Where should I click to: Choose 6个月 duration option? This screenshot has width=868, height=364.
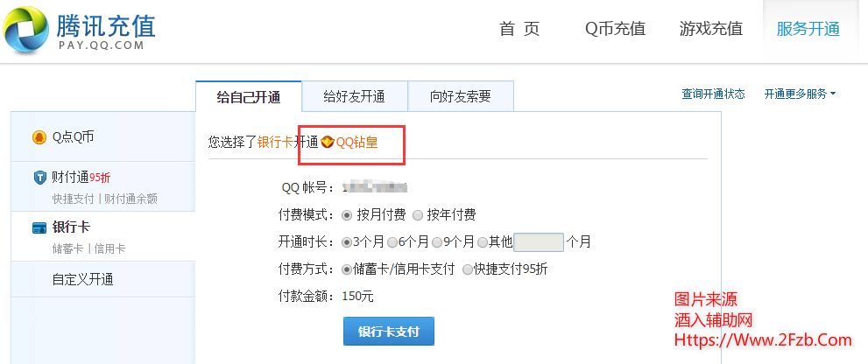392,242
